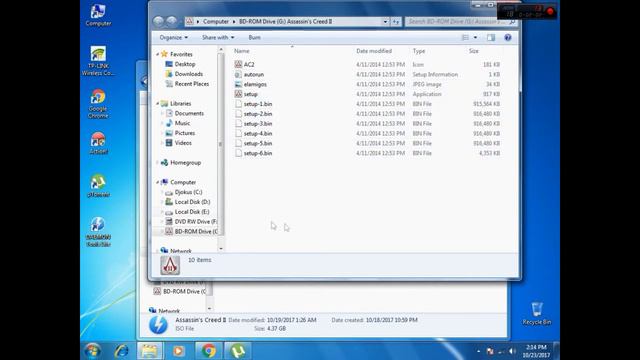Toggle the preview pane
The height and width of the screenshot is (360, 640).
pos(491,38)
